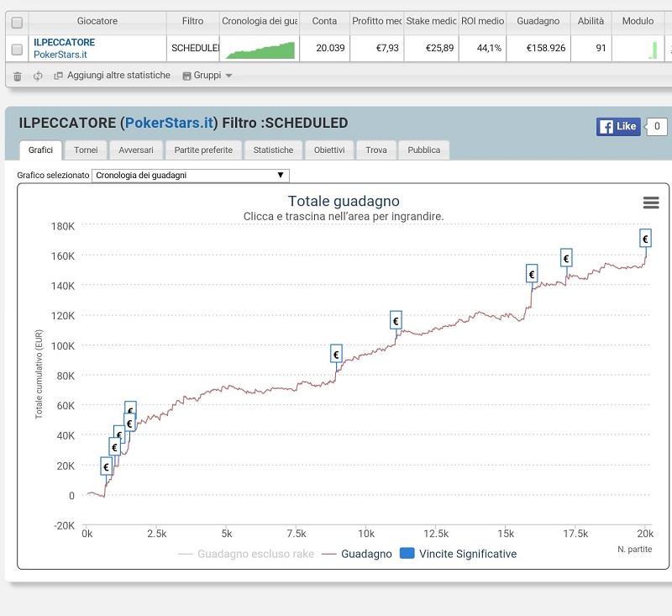672x616 pixels.
Task: Toggle the Guadagno legend series
Action: point(357,554)
